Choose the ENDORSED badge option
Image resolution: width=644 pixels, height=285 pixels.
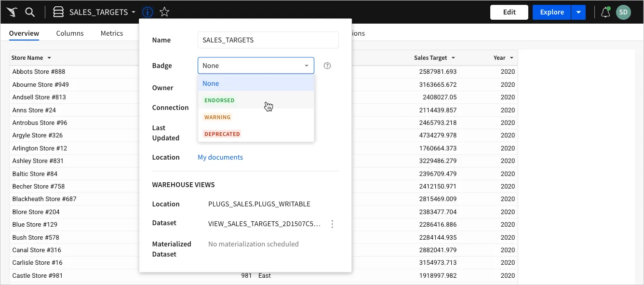coord(256,100)
